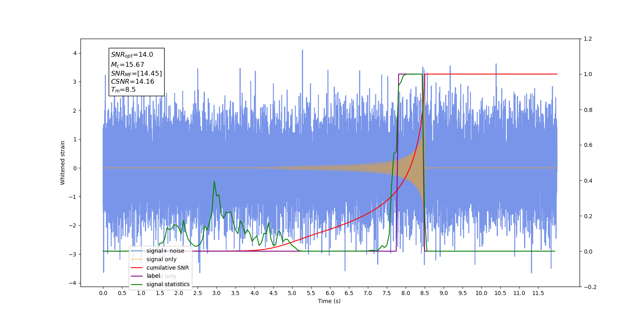Click the 1.0 tick on right axis

588,74
